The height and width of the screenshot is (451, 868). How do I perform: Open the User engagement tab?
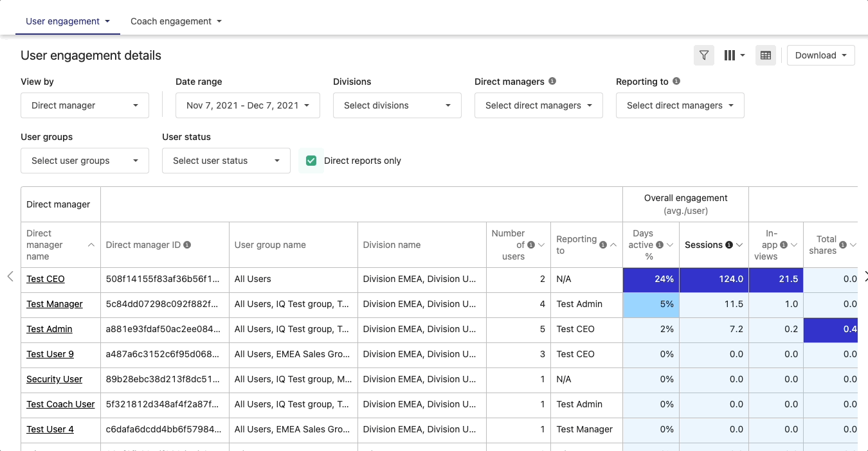point(68,21)
